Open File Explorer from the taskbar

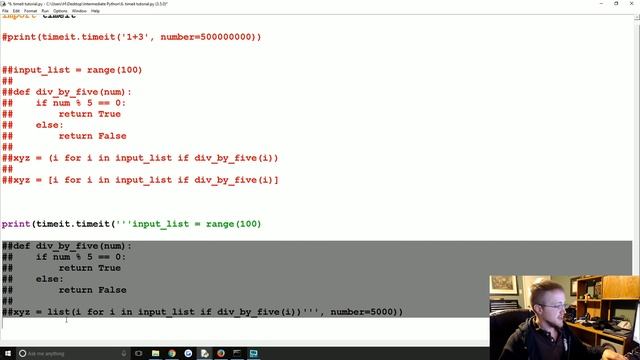pos(156,353)
